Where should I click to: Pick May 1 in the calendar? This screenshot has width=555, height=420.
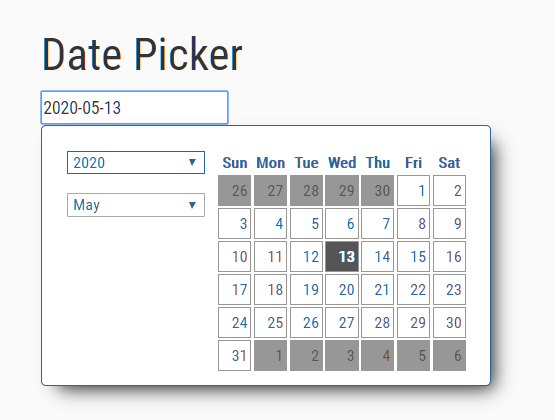413,190
